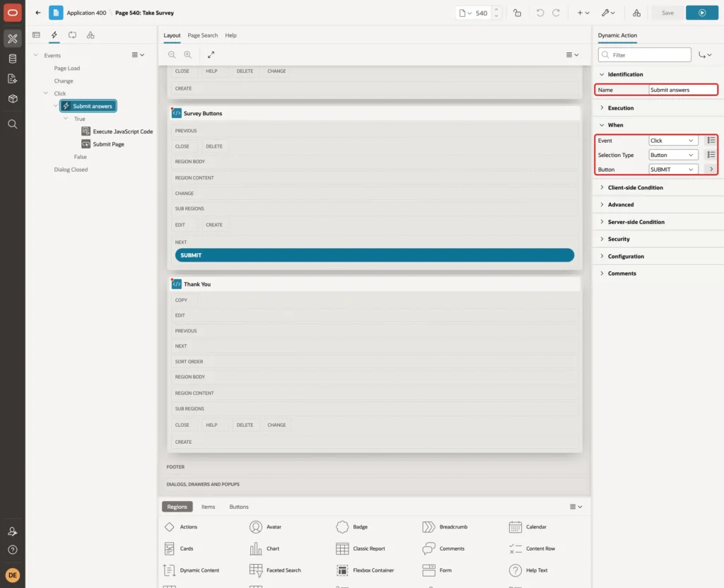
Task: Expand the Server-side Condition section
Action: pyautogui.click(x=602, y=221)
